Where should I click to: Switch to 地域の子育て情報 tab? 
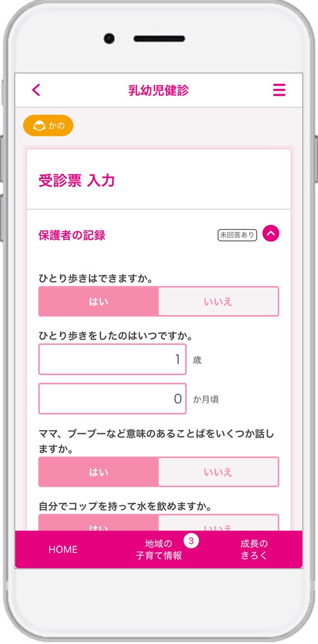click(159, 550)
